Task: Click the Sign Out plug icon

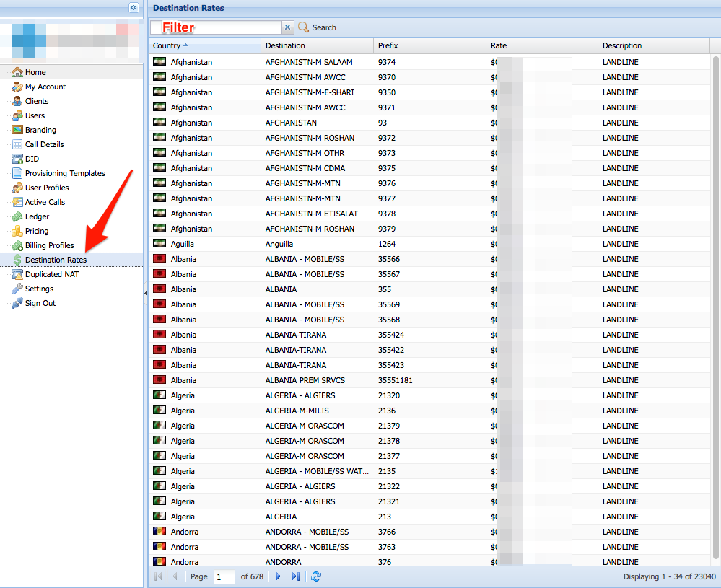Action: (17, 303)
